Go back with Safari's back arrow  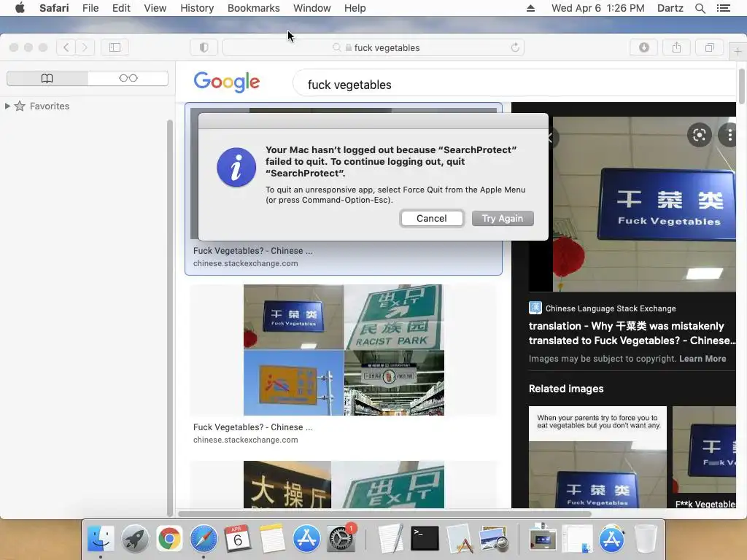tap(66, 47)
